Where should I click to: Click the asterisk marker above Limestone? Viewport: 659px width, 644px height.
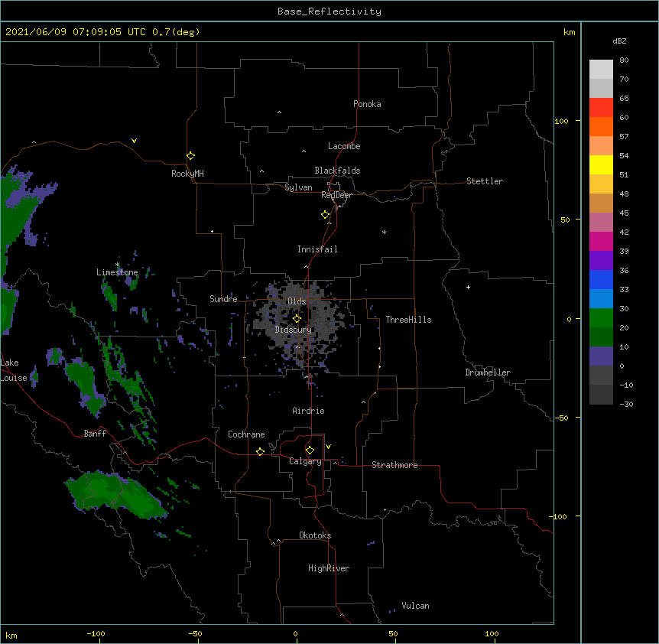tap(117, 265)
